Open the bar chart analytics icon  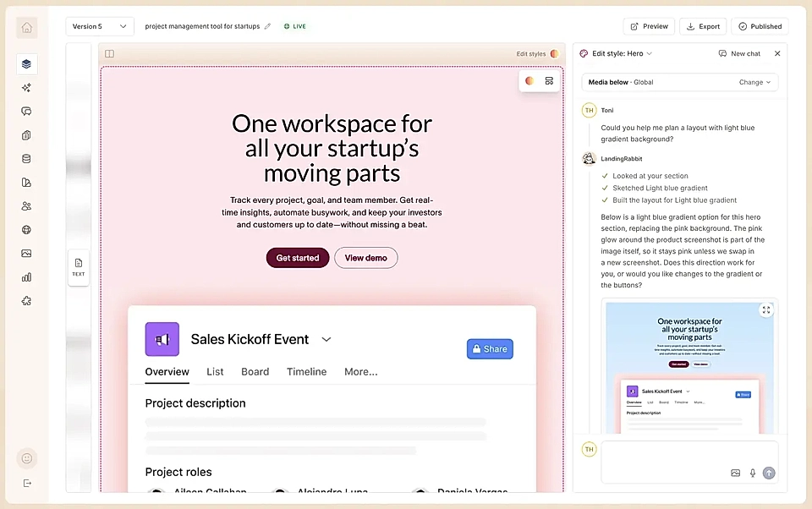pos(26,277)
